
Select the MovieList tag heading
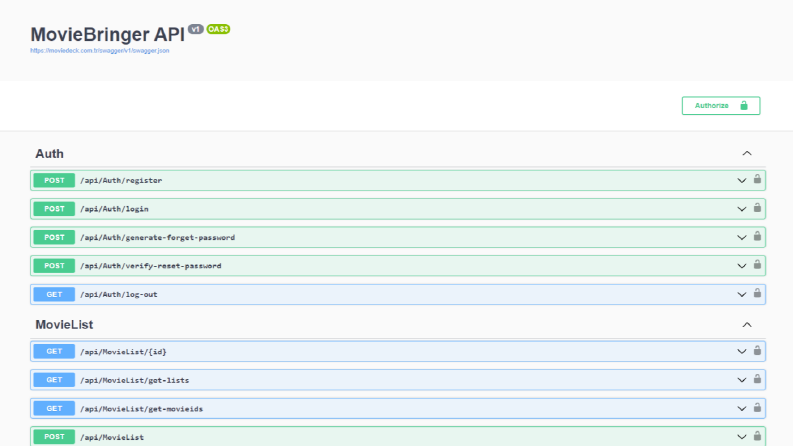[x=64, y=325]
